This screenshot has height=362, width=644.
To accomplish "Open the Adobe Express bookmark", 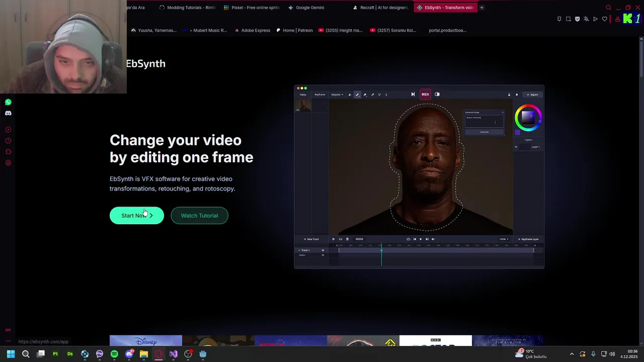I will (x=253, y=30).
